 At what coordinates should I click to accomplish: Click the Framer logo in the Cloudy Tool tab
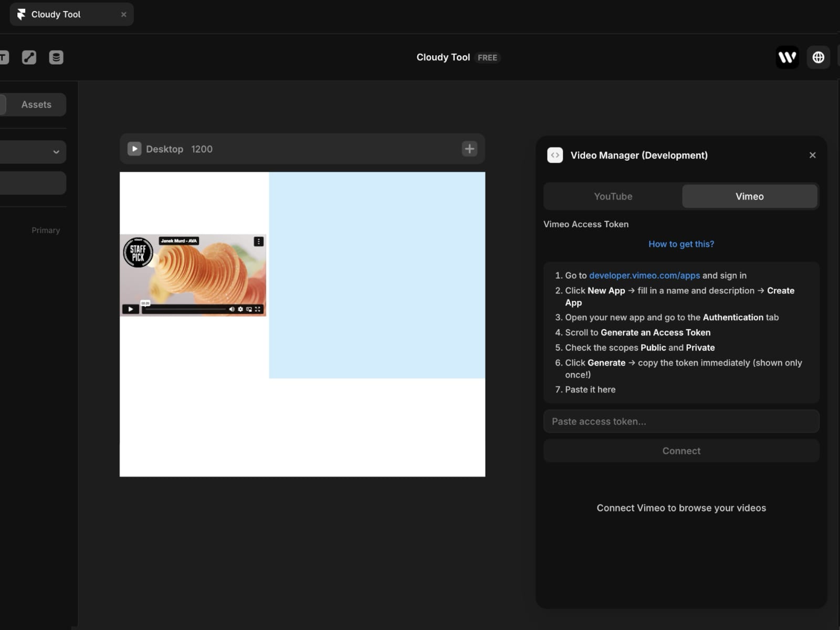point(21,14)
